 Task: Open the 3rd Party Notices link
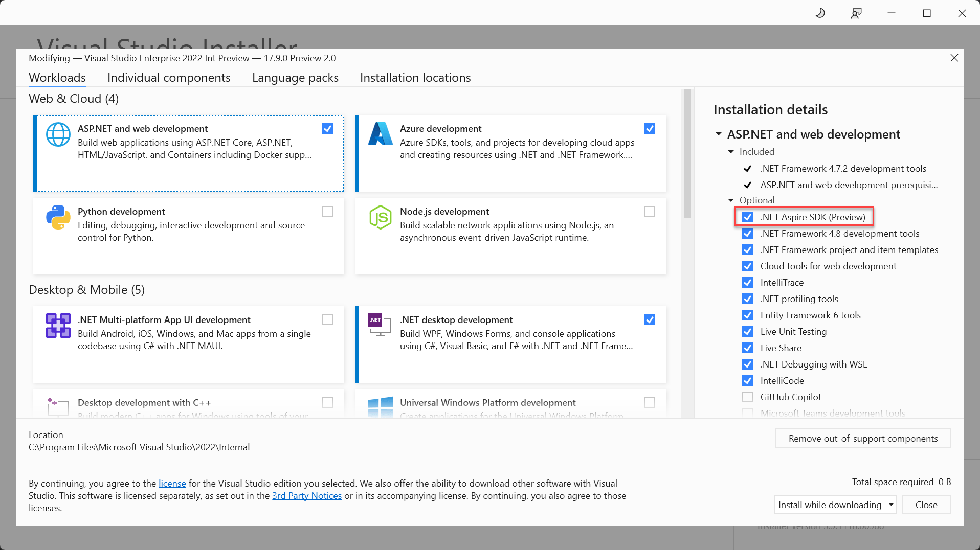click(307, 496)
